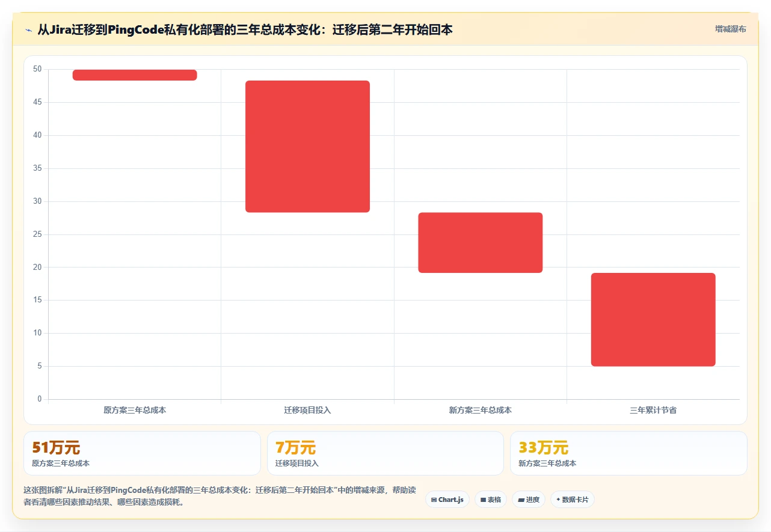This screenshot has height=532, width=771.
Task: Click the lightning icon before the title
Action: tap(29, 30)
